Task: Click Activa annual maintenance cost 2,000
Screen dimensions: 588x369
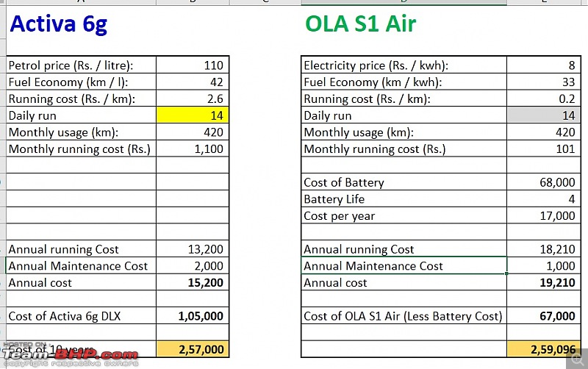Action: tap(193, 265)
